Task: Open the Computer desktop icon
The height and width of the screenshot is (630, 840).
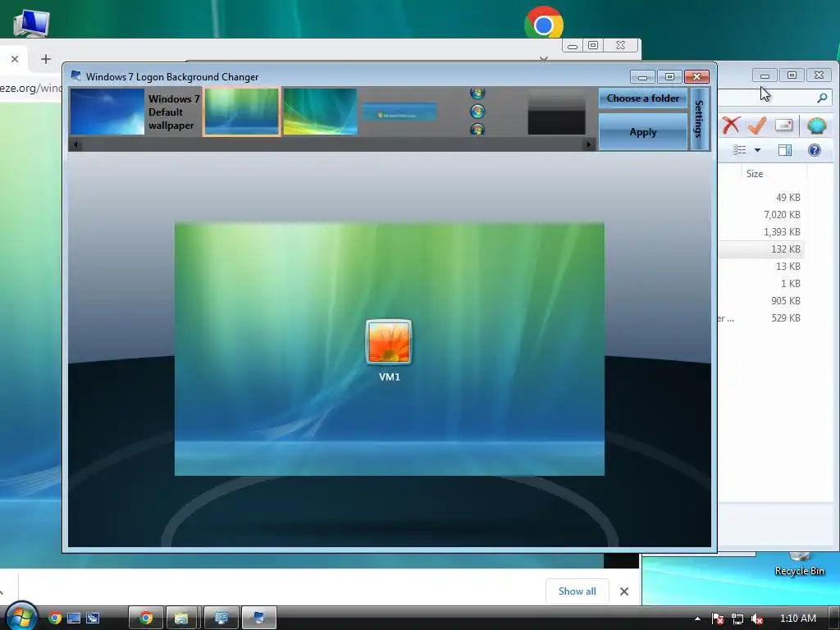Action: 32,23
